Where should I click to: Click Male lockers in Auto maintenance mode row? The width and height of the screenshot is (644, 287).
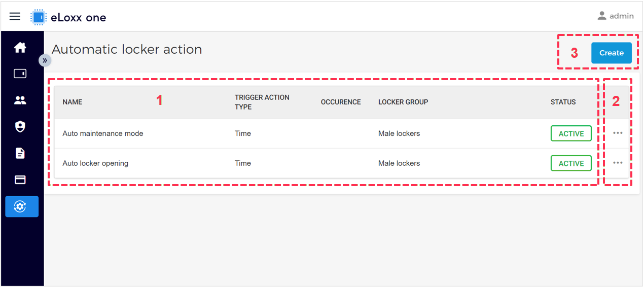(x=399, y=133)
